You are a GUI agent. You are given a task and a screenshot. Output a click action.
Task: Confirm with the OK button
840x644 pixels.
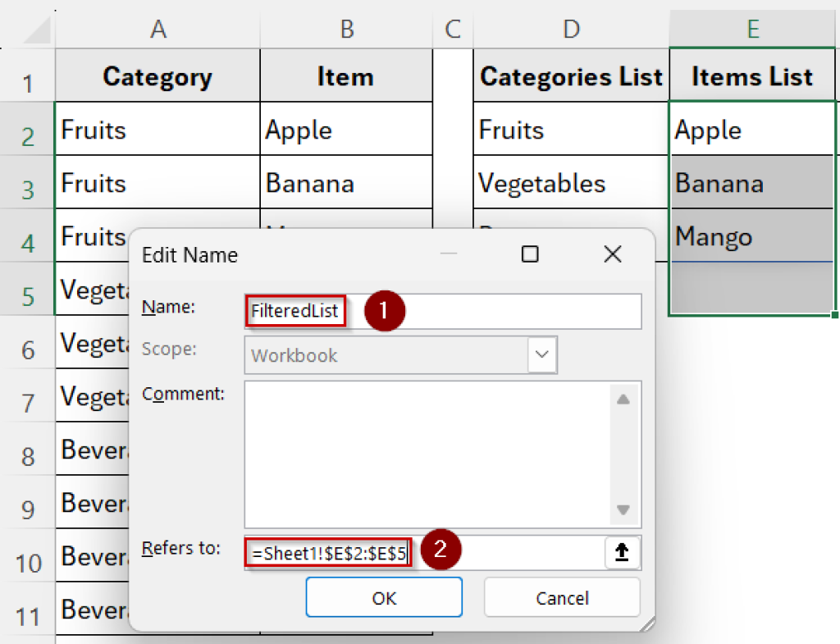tap(384, 597)
